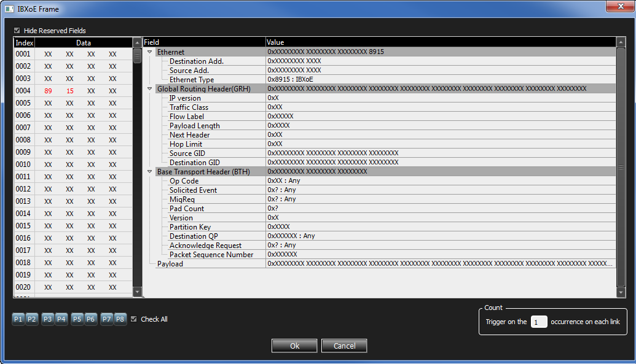Screen dimensions: 636x364
Task: Click the Field column header
Action: pos(205,42)
